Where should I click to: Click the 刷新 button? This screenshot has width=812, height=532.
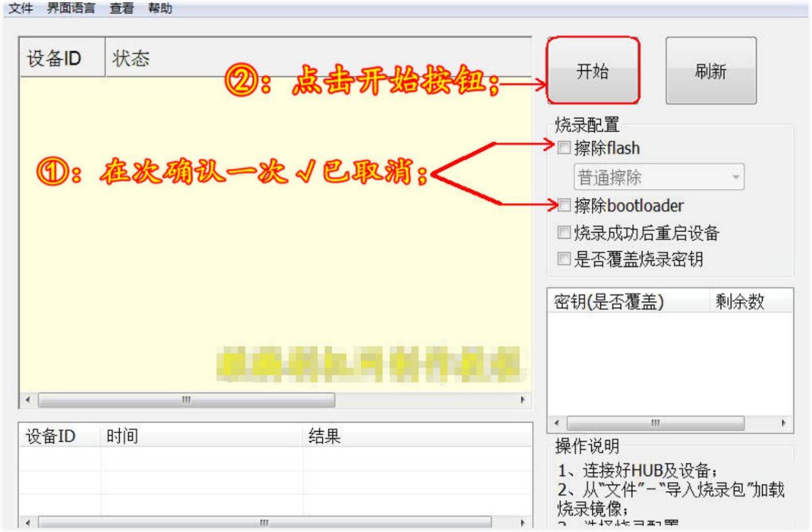[x=711, y=71]
